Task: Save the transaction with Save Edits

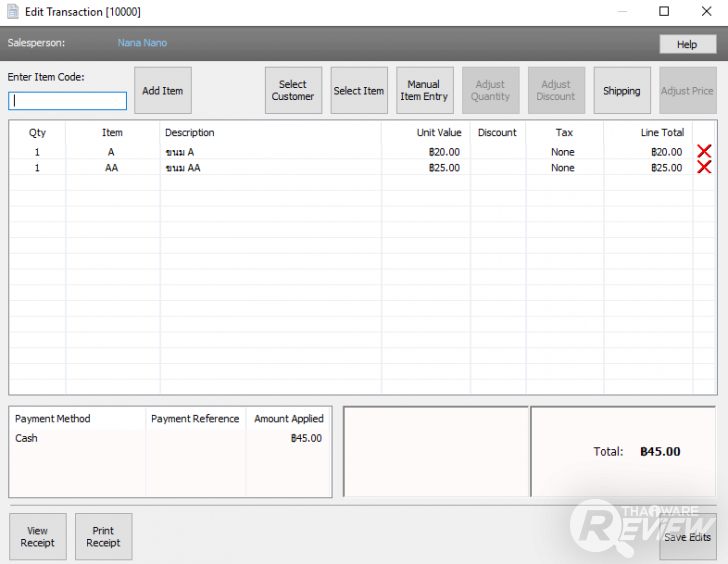Action: [688, 537]
